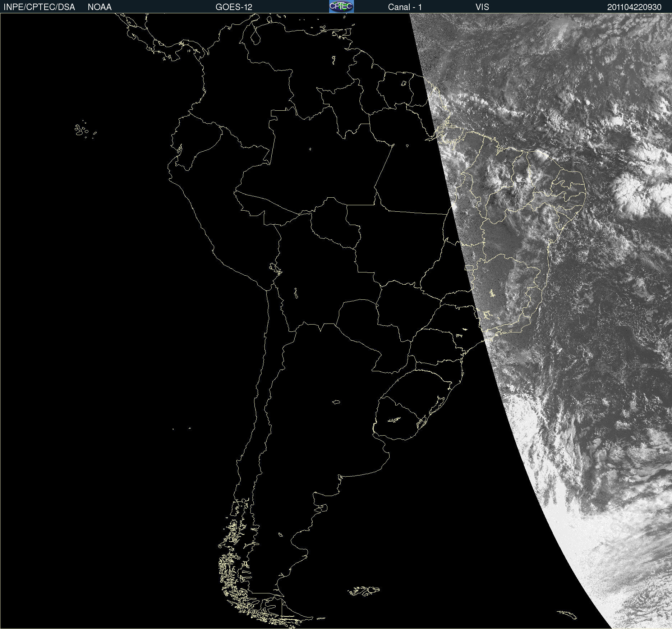Click the 201104220930 timestamp
The height and width of the screenshot is (629, 672).
[x=634, y=7]
